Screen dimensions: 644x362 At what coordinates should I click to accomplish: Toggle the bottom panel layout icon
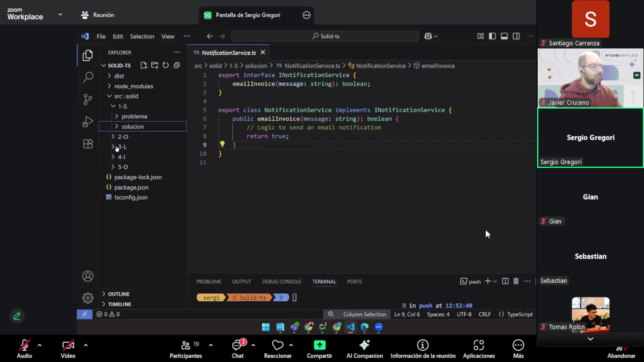(x=504, y=36)
